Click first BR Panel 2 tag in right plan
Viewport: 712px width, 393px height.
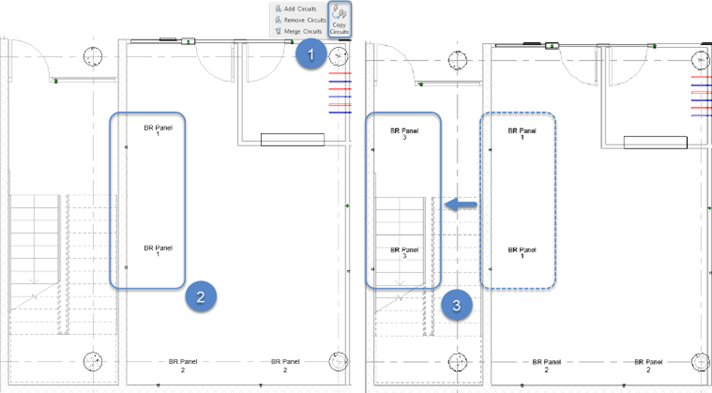pos(546,366)
